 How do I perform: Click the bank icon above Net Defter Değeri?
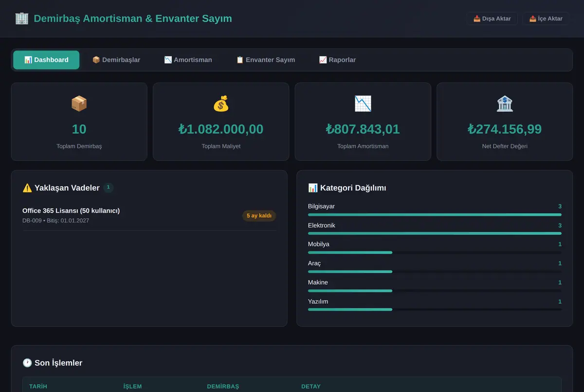(x=505, y=104)
